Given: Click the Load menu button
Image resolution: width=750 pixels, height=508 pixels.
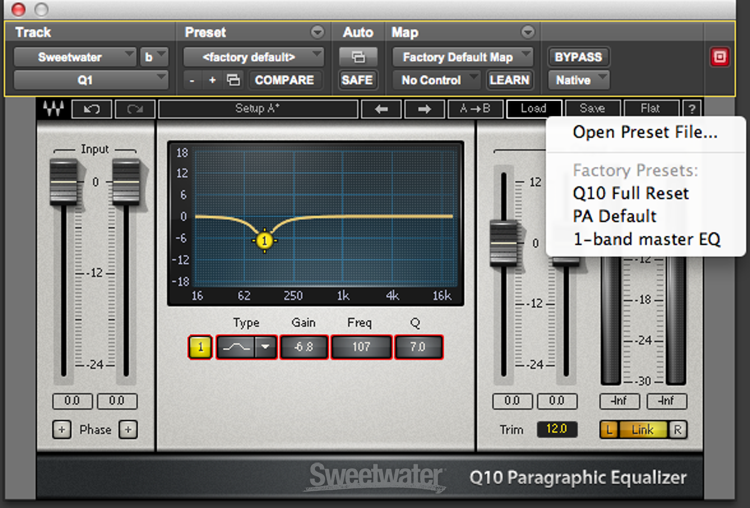Looking at the screenshot, I should 533,109.
